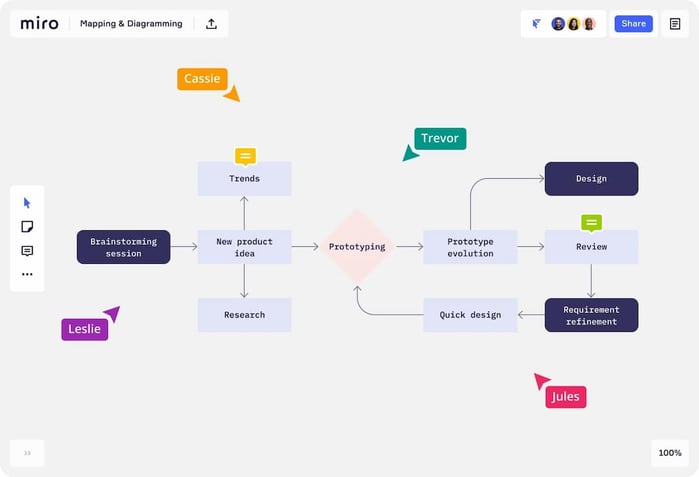Viewport: 699px width, 477px height.
Task: Click the collaborator avatars group
Action: pyautogui.click(x=574, y=24)
